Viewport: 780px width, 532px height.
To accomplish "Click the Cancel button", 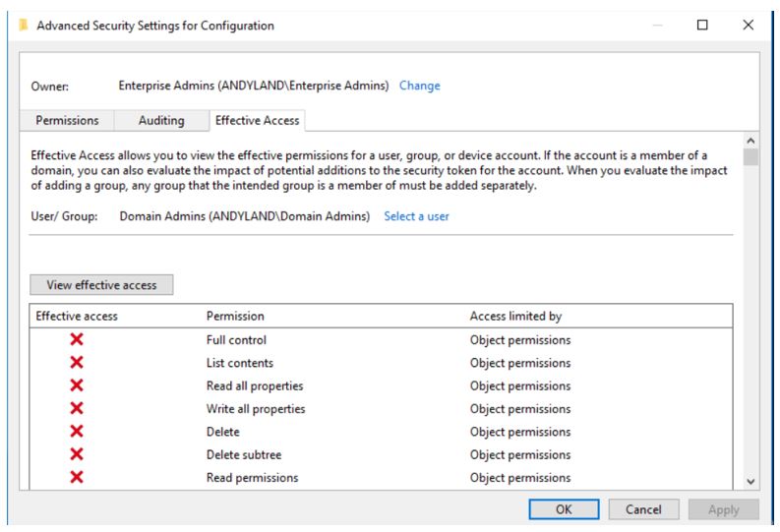I will (x=643, y=509).
